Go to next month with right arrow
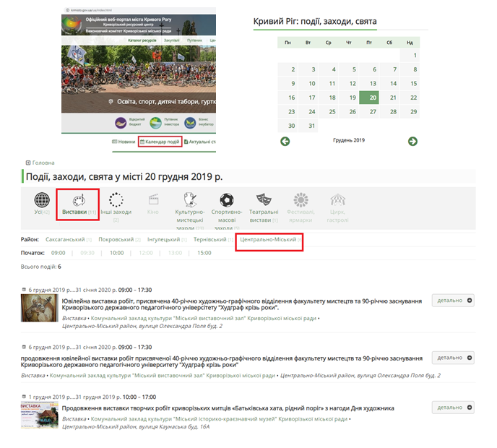Image resolution: width=497 pixels, height=448 pixels. (x=412, y=141)
